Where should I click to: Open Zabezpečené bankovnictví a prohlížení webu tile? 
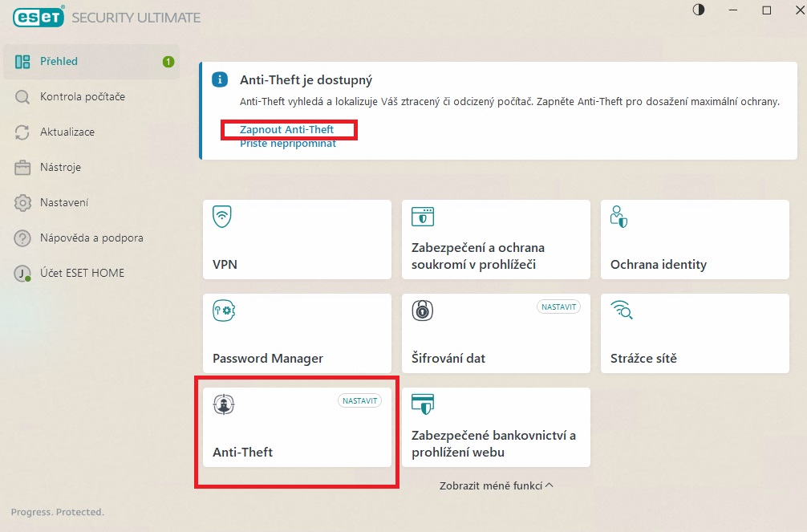click(x=496, y=428)
